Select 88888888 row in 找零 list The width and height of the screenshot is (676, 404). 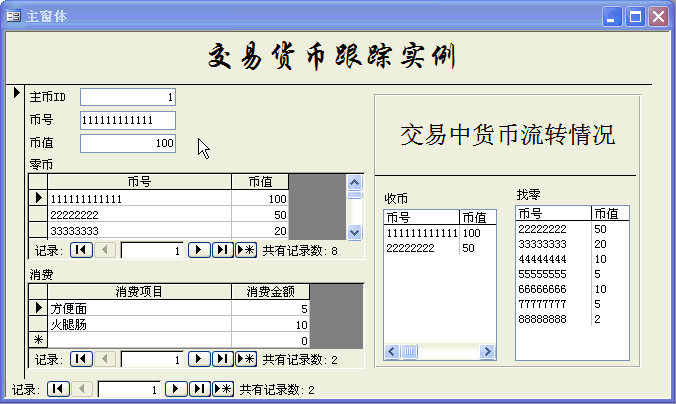(572, 319)
